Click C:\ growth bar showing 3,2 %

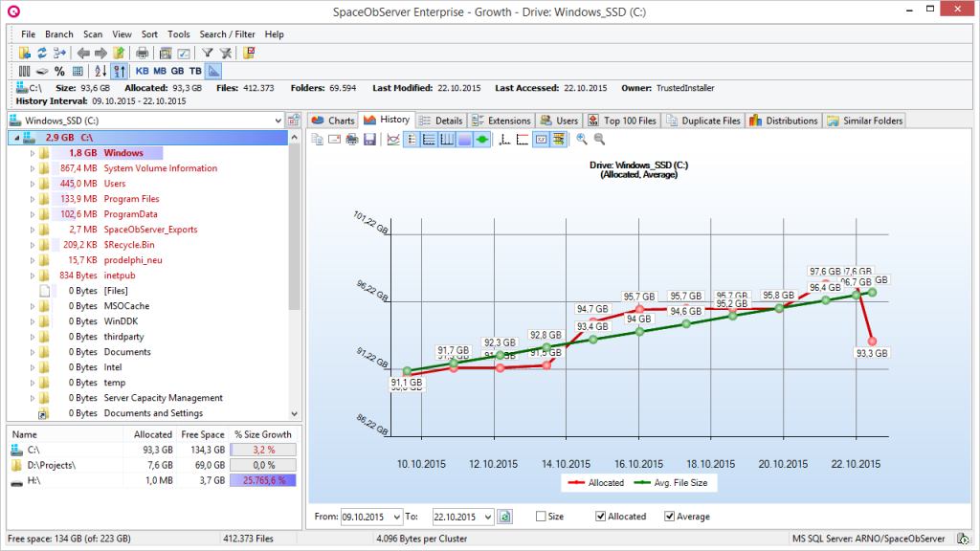[262, 450]
